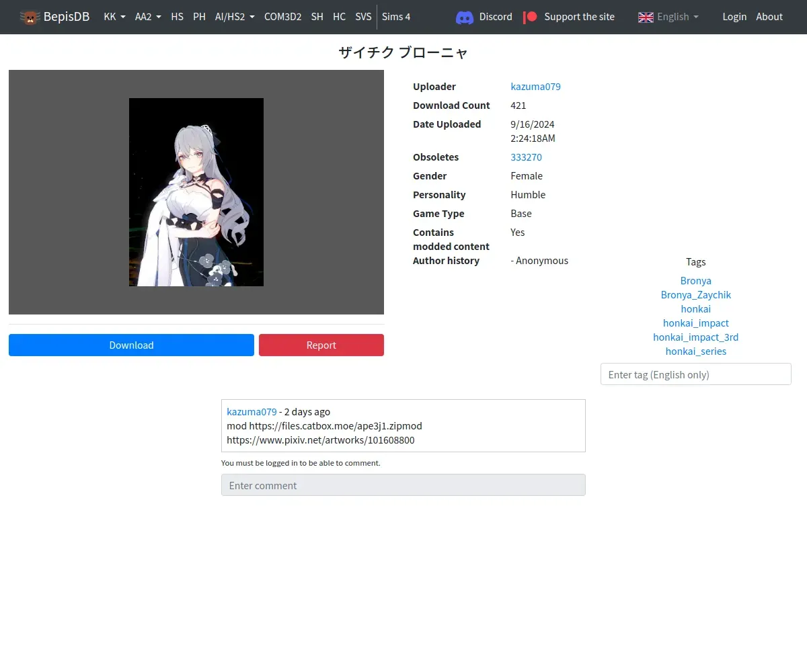Click the catbox.moe zipmod URL text
Viewport: 807px width, 672px height.
336,426
